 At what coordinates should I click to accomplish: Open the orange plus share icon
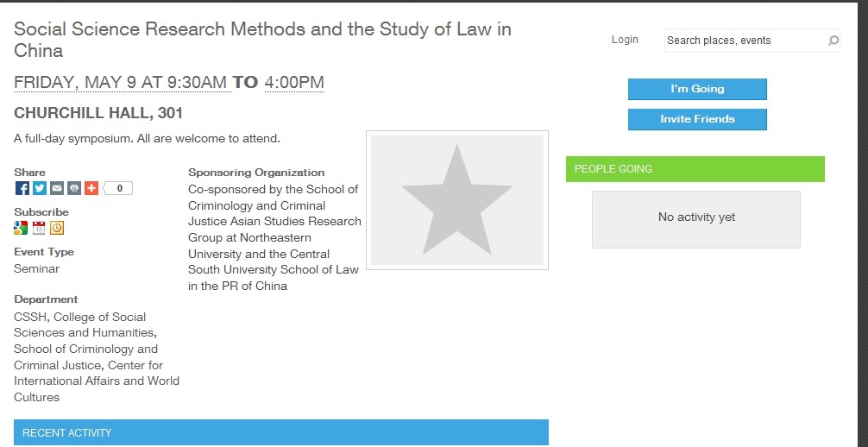pos(91,188)
